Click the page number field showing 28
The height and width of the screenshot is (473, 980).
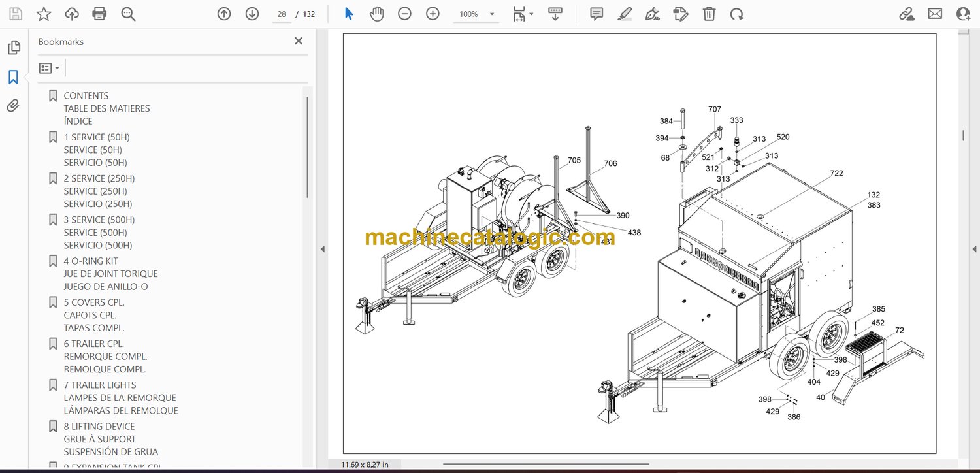282,14
